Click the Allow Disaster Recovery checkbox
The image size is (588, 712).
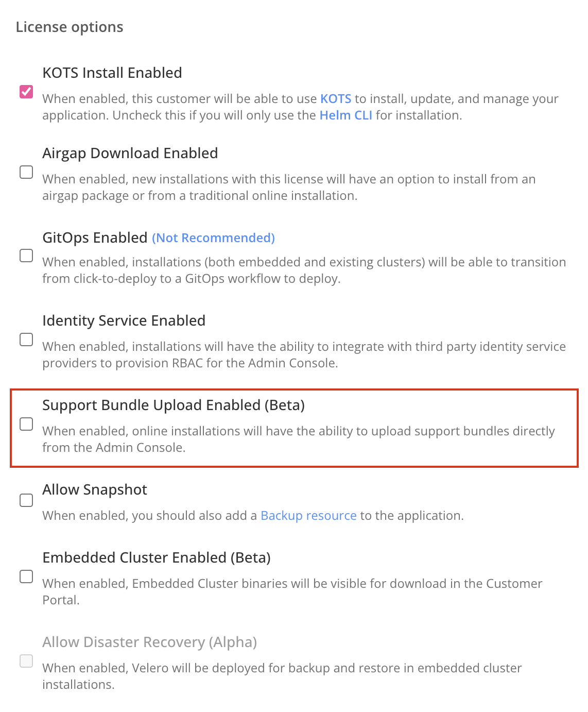click(26, 660)
